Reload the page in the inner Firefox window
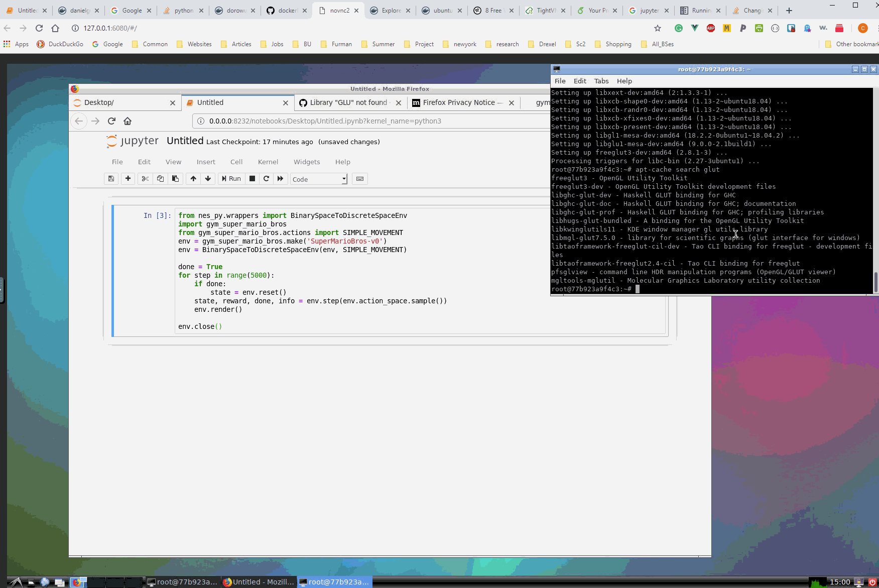The image size is (879, 588). click(x=111, y=121)
